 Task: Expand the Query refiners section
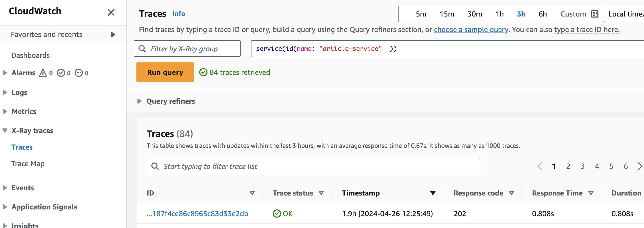140,101
